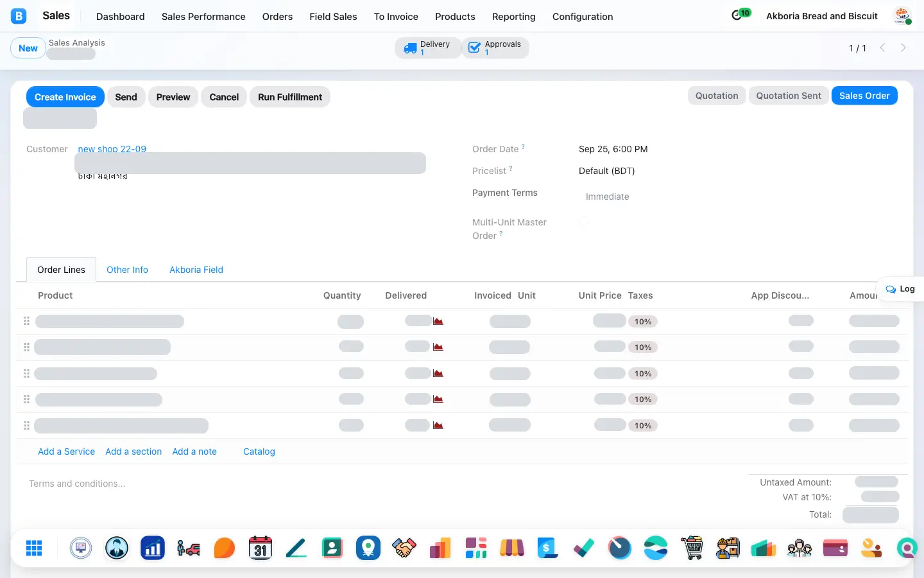Click the Run Fulfillment button

point(290,97)
